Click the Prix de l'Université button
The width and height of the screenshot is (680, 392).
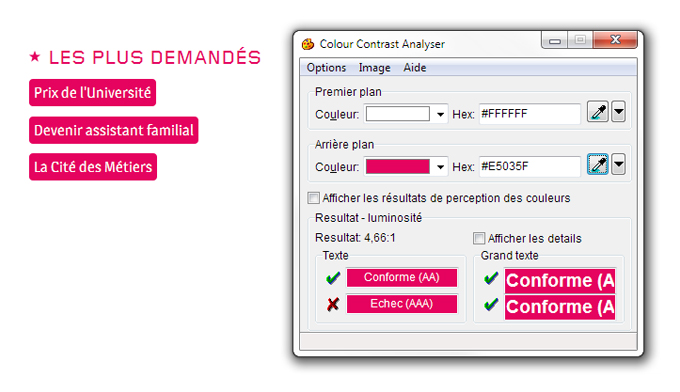point(92,92)
